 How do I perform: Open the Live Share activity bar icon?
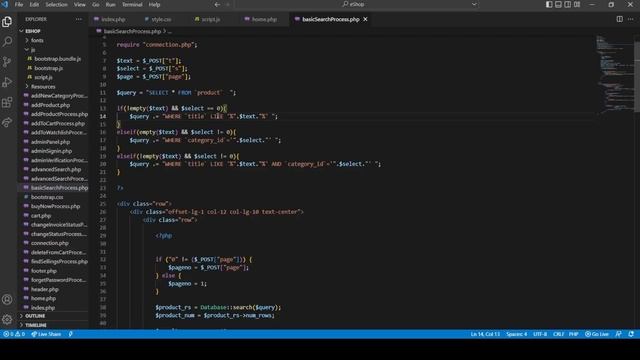[x=7, y=122]
